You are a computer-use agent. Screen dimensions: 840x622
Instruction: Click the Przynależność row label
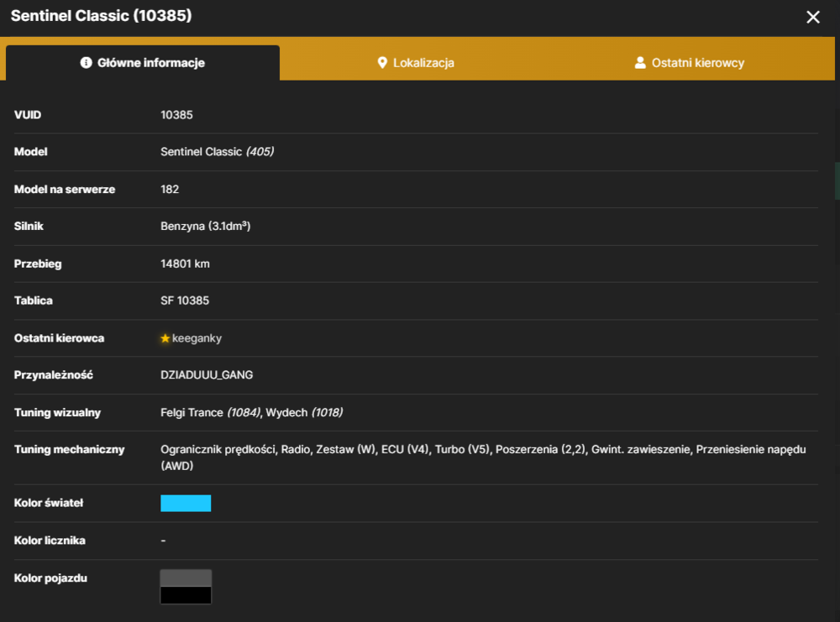pos(54,375)
